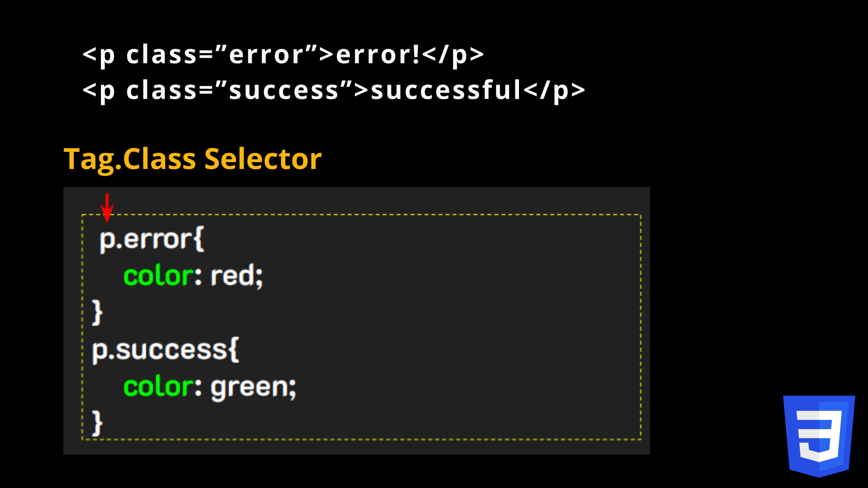This screenshot has width=868, height=488.
Task: Click the class="error" attribute text
Action: 222,55
